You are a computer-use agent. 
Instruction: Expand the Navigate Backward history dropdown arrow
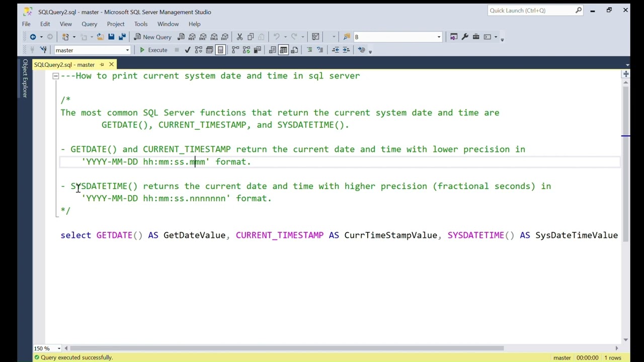pos(41,37)
